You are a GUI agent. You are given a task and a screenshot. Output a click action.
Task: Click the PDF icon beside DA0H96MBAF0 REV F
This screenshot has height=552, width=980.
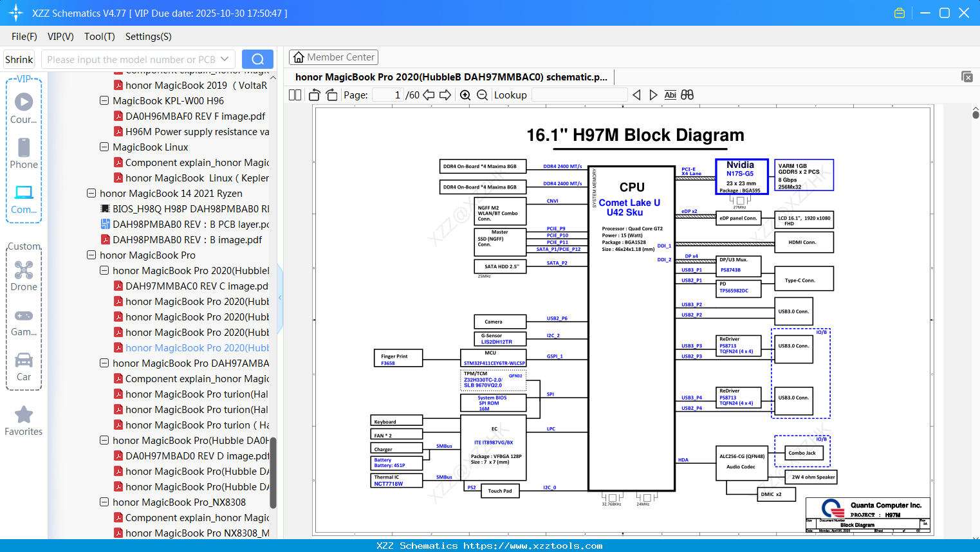[x=118, y=116]
